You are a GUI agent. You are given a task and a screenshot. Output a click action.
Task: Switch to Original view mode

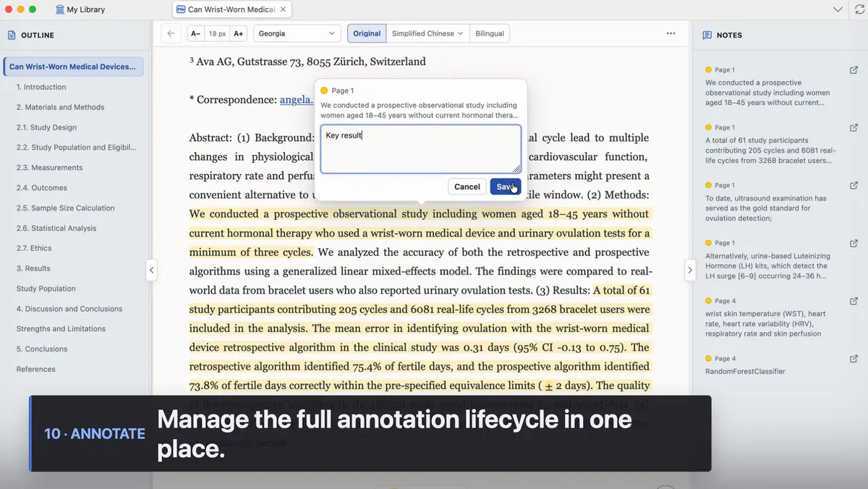pos(367,33)
